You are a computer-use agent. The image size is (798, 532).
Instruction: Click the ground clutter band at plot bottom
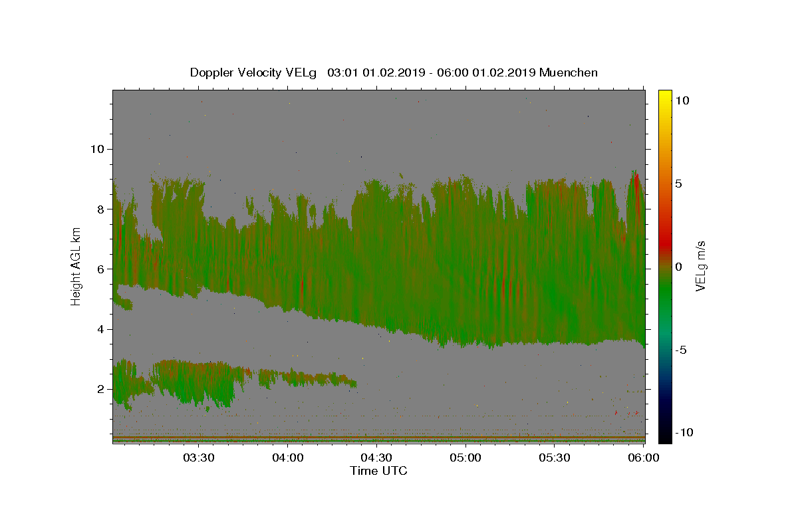pyautogui.click(x=379, y=438)
